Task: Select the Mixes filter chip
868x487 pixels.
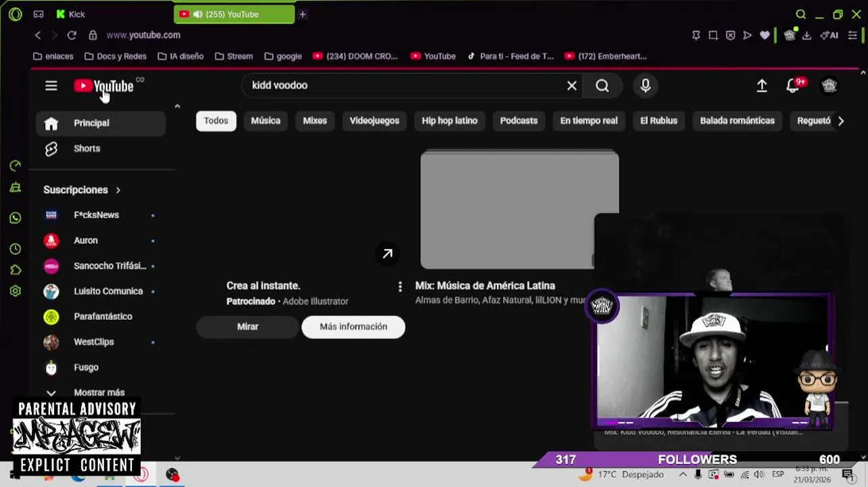Action: click(315, 121)
